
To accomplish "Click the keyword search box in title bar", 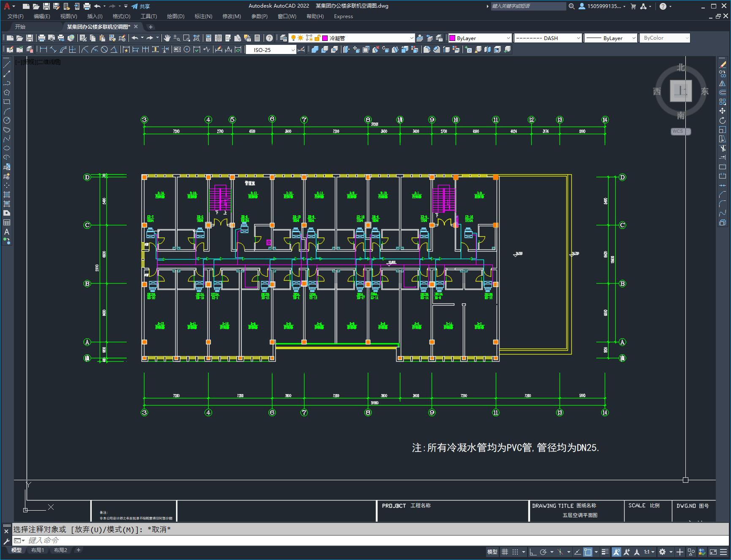I will pyautogui.click(x=528, y=6).
